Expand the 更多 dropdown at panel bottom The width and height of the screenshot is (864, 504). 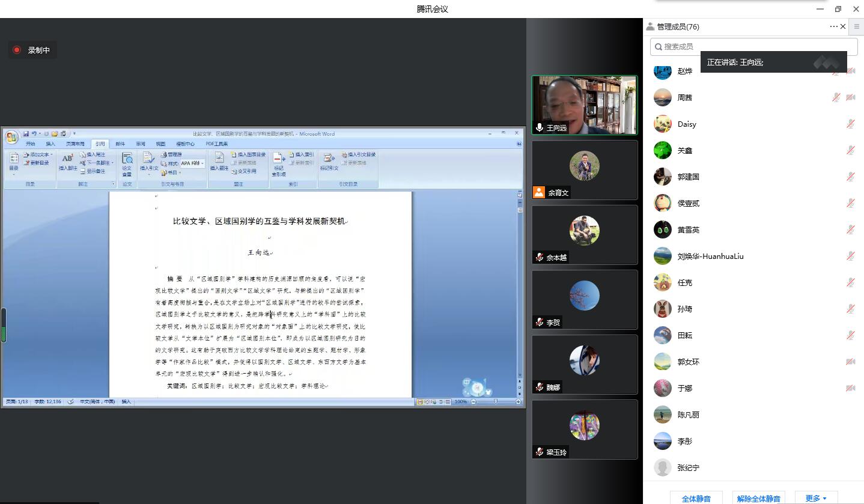click(816, 498)
